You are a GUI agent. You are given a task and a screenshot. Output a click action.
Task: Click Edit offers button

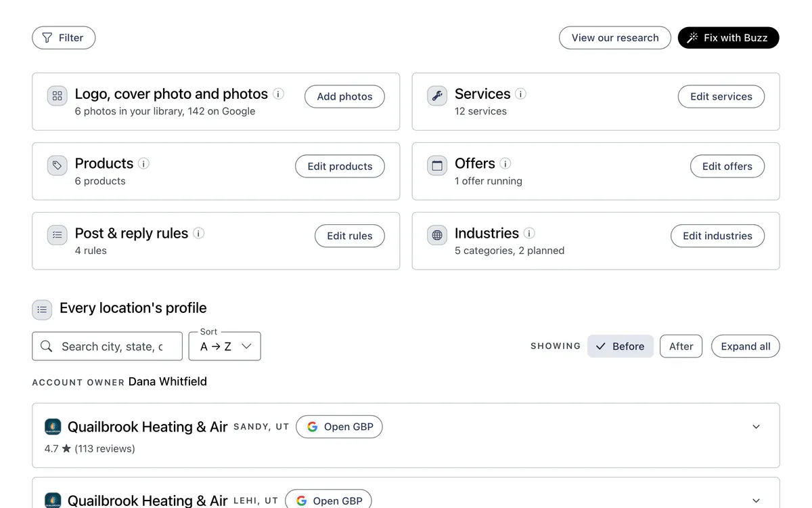coord(727,167)
